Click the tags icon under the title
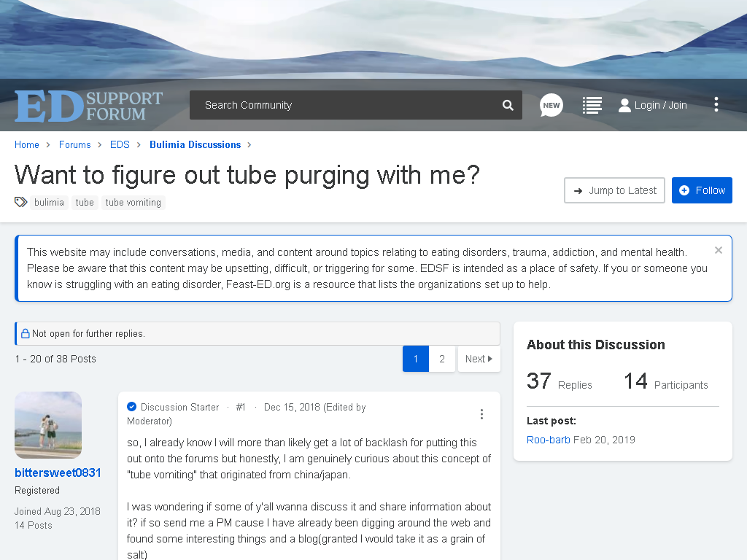Image resolution: width=747 pixels, height=560 pixels. coord(21,203)
